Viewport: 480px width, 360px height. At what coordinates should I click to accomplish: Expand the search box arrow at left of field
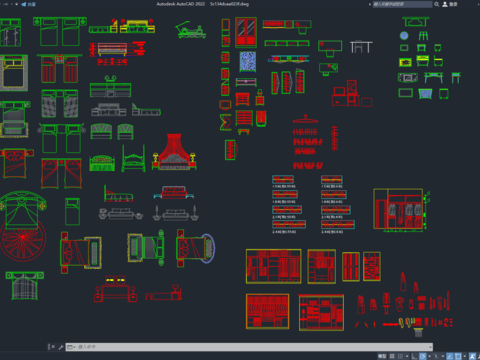370,4
